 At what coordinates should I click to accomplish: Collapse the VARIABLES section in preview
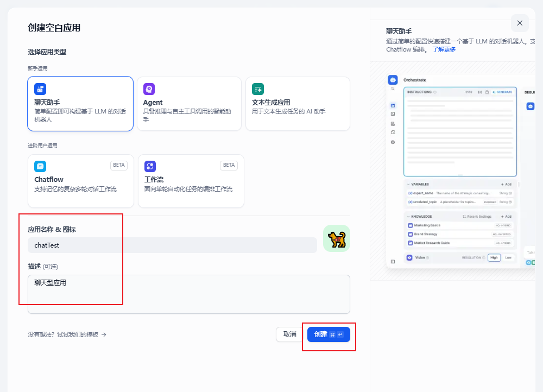(409, 184)
